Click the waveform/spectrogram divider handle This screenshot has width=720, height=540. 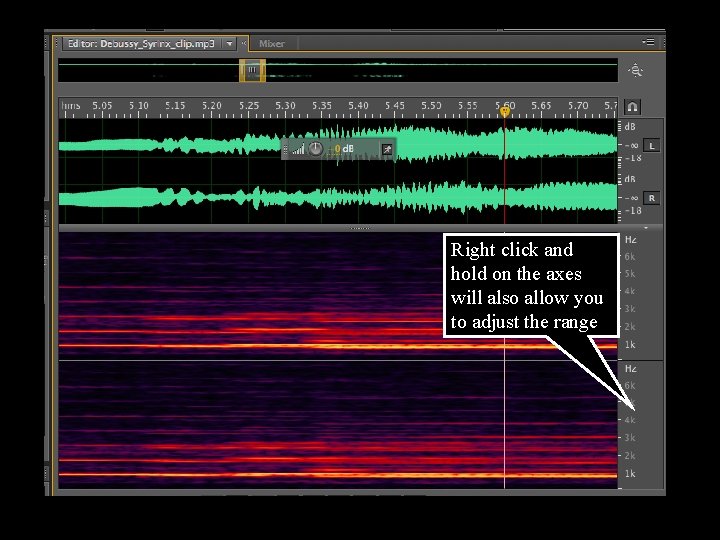360,228
